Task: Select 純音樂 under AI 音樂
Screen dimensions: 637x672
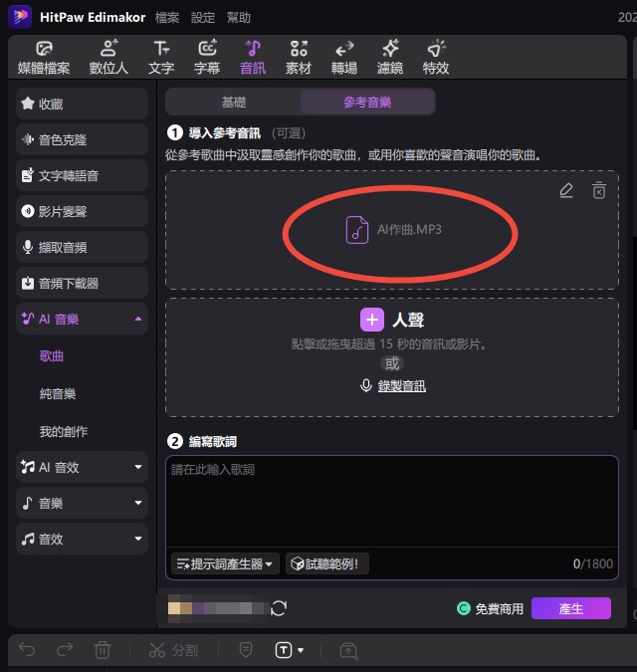Action: 58,394
